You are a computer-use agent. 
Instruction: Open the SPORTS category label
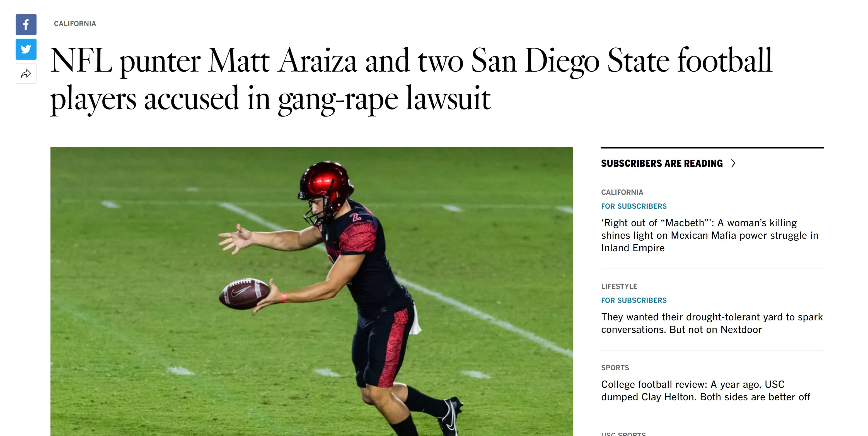[x=615, y=368]
